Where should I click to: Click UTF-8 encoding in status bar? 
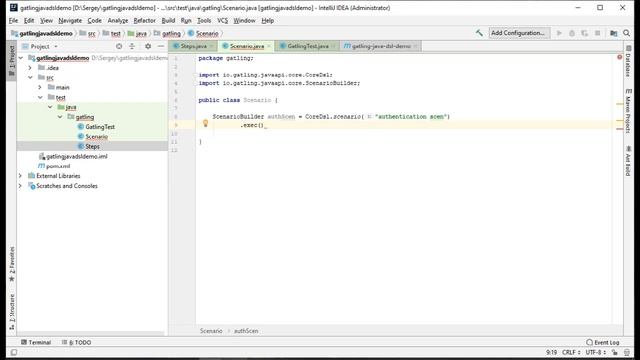click(x=595, y=352)
